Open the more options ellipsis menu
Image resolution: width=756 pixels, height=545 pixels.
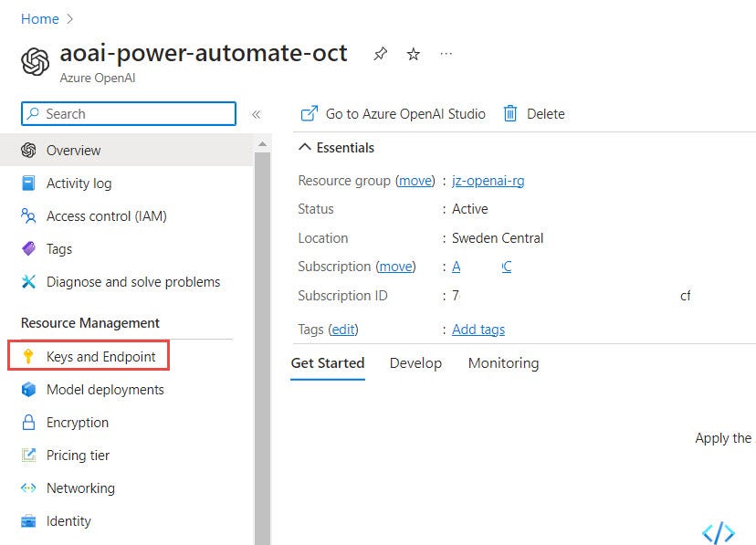point(446,55)
